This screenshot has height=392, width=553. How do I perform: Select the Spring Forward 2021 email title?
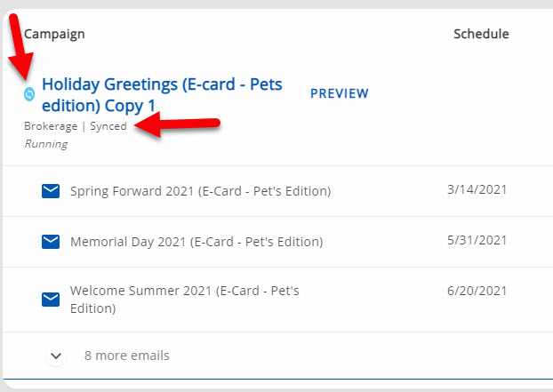200,191
